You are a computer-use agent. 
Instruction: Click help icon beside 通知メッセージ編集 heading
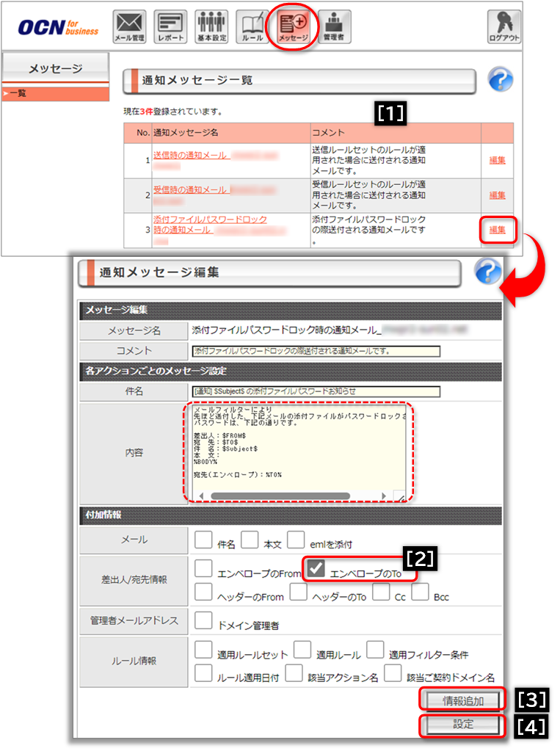pyautogui.click(x=487, y=271)
